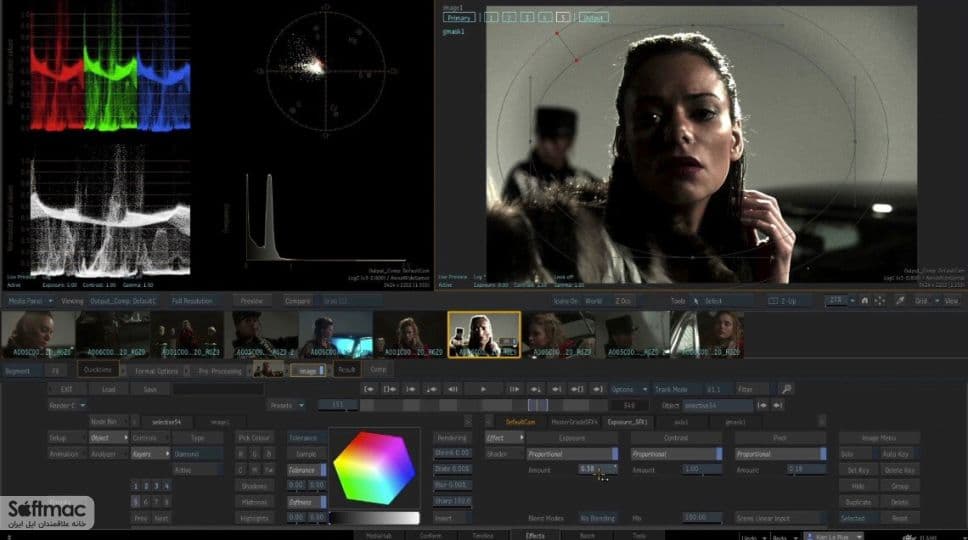Toggle Proportional under Exposure
This screenshot has height=540, width=968.
point(572,454)
